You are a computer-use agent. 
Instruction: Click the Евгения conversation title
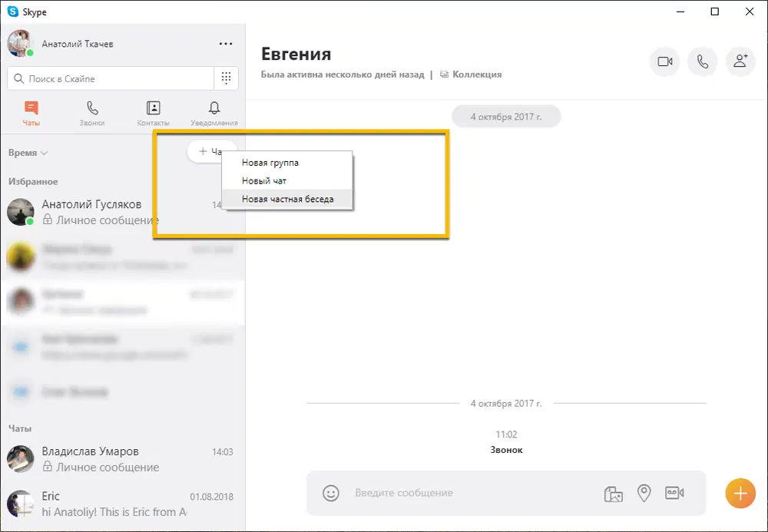pyautogui.click(x=296, y=54)
